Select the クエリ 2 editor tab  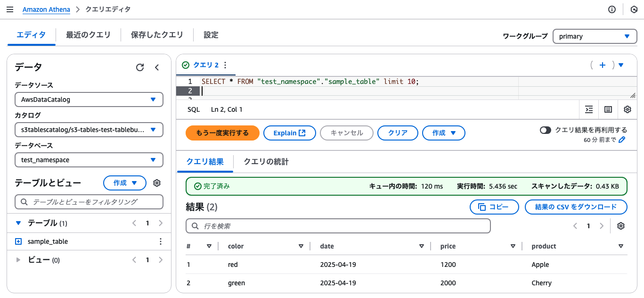tap(206, 65)
